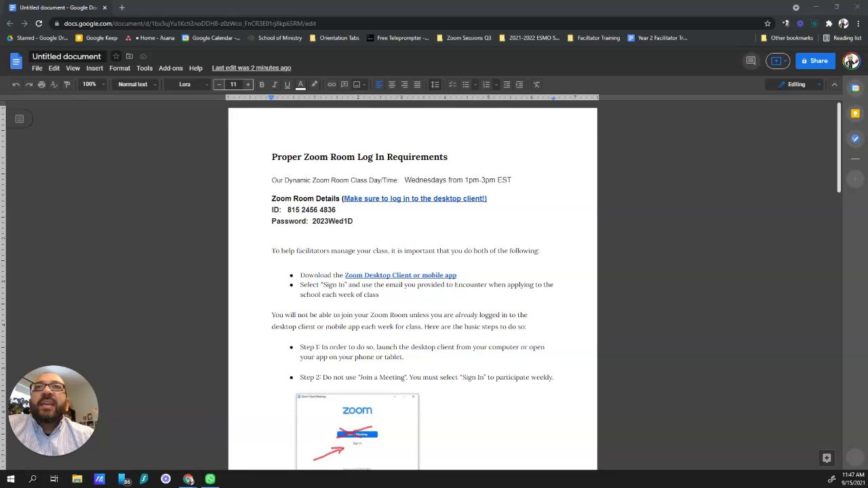Viewport: 868px width, 488px height.
Task: Set left text alignment
Action: tap(379, 85)
